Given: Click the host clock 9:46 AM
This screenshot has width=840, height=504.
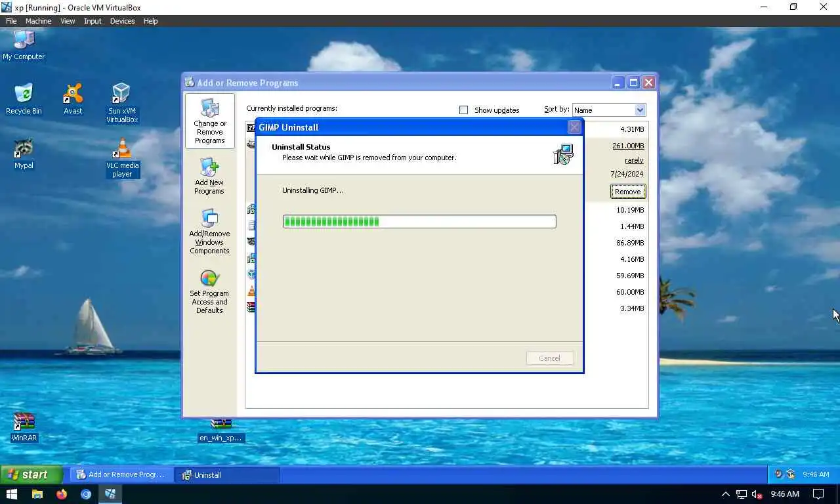Looking at the screenshot, I should tap(785, 494).
